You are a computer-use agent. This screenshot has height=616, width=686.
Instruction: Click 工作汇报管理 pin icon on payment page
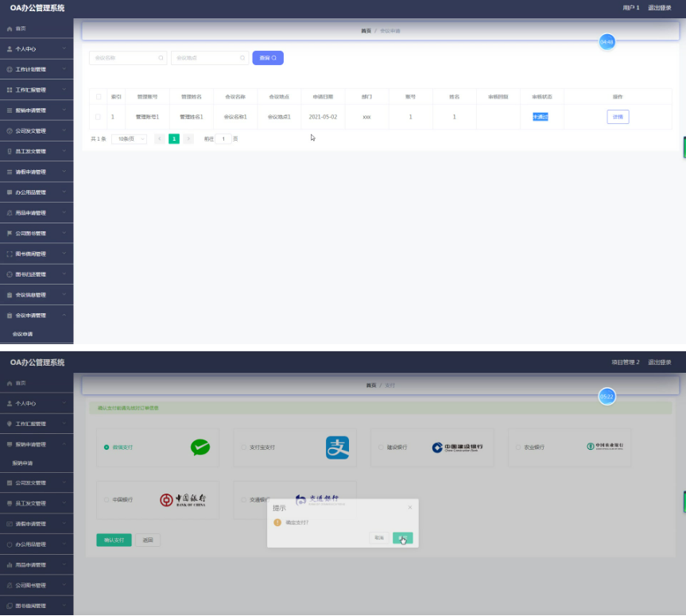tap(10, 424)
